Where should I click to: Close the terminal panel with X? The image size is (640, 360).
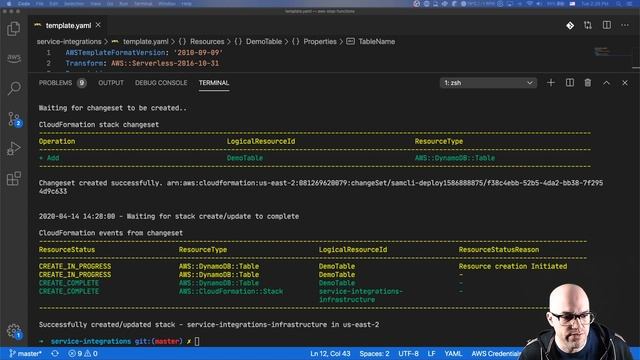click(625, 83)
